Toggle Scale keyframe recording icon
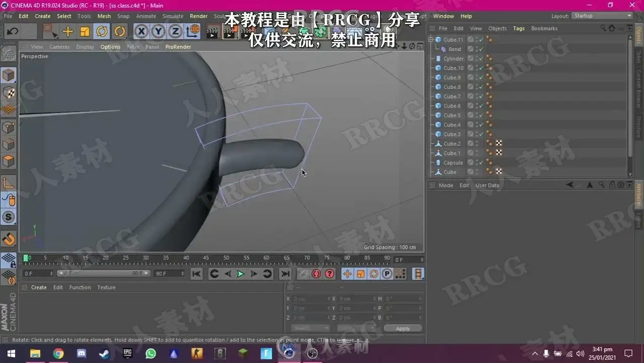Viewport: 644px width, 363px height. point(360,274)
